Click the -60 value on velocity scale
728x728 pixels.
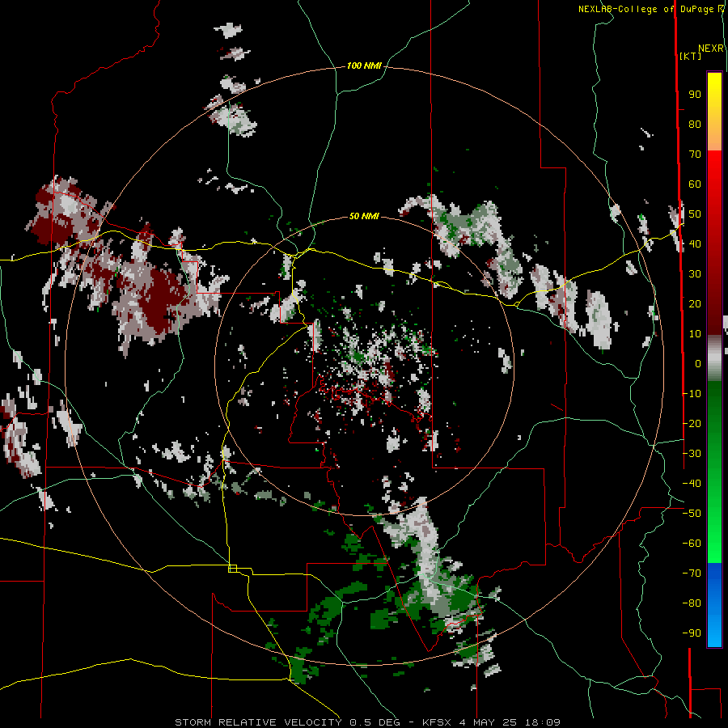[692, 544]
